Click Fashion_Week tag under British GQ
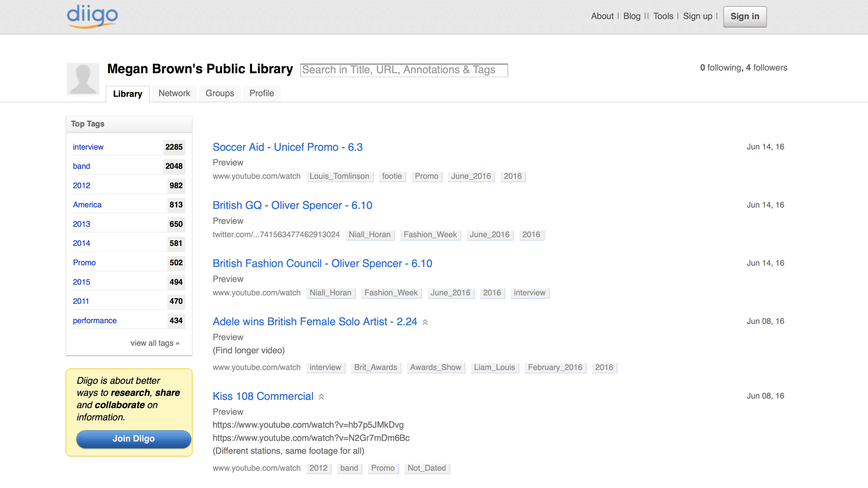 [430, 235]
